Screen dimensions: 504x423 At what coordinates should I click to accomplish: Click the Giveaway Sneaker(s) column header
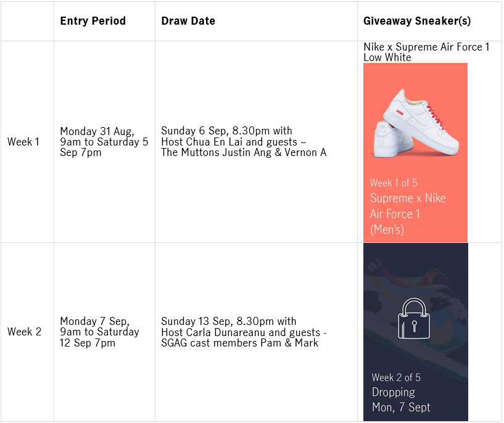click(x=417, y=21)
